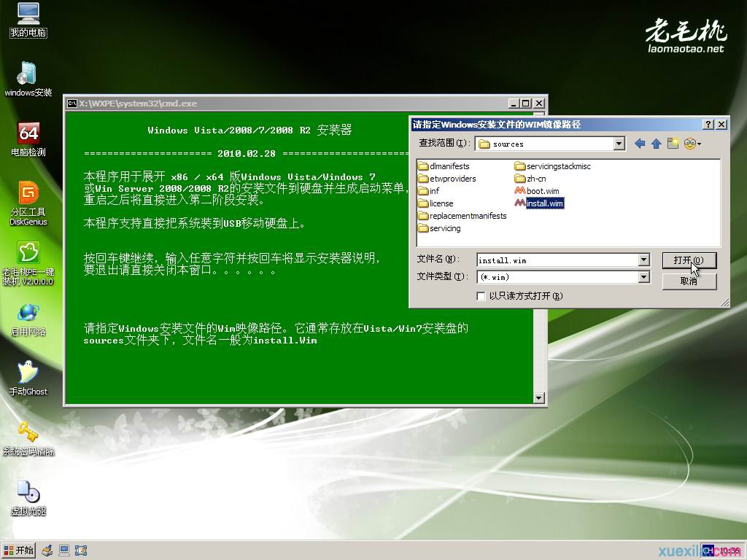
Task: Open the DiskGenius partition tool desktop icon
Action: 28,193
